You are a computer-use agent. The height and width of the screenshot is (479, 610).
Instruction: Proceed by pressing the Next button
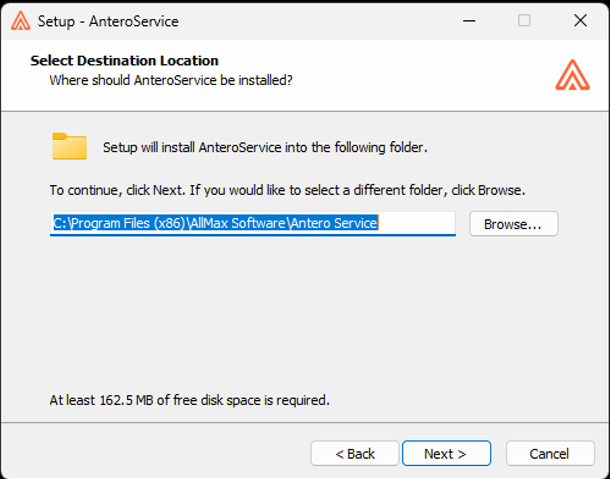(x=446, y=453)
